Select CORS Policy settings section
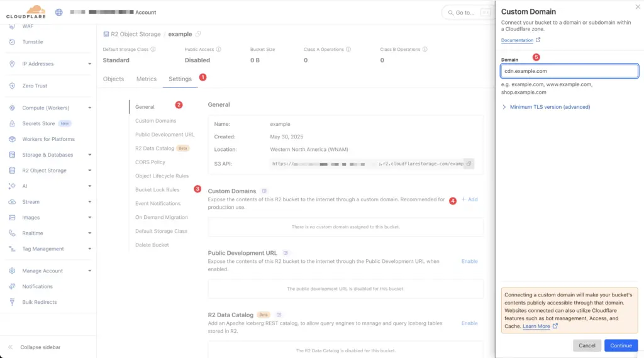This screenshot has height=358, width=644. (150, 162)
